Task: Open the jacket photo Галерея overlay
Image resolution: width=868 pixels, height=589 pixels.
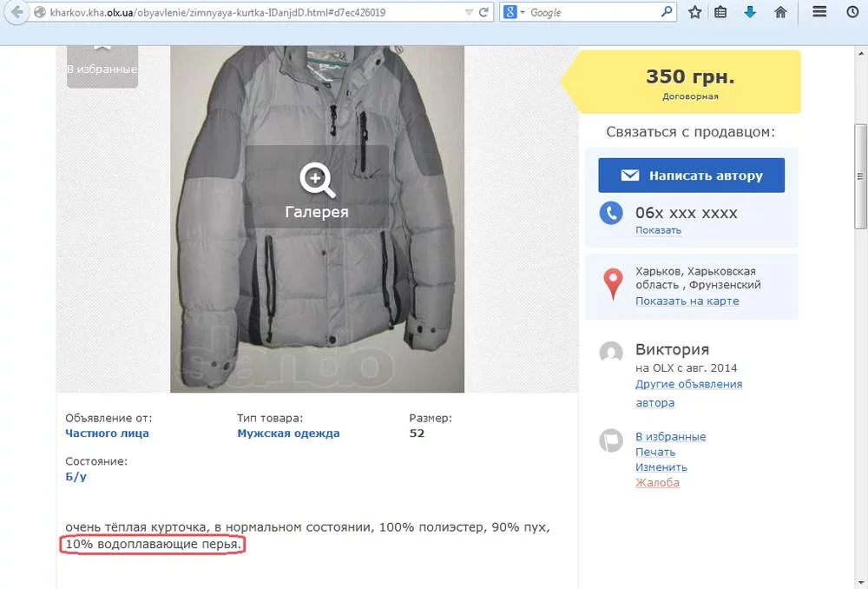Action: tap(317, 191)
